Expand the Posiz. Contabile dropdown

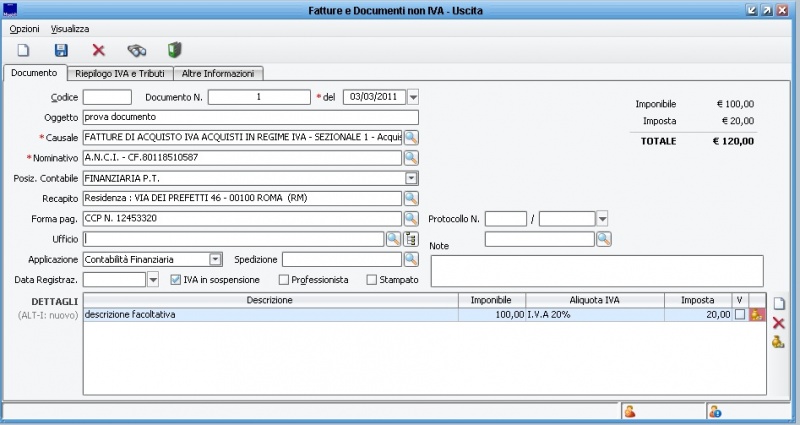(411, 178)
